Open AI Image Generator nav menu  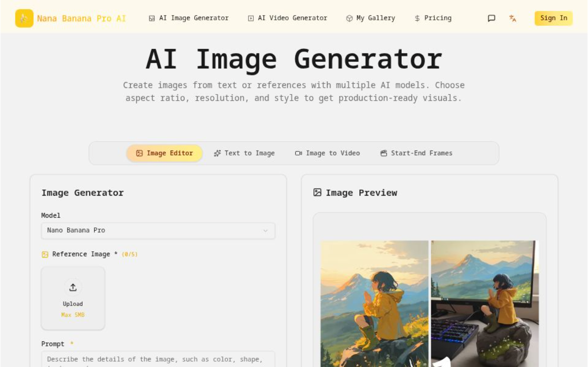[189, 18]
